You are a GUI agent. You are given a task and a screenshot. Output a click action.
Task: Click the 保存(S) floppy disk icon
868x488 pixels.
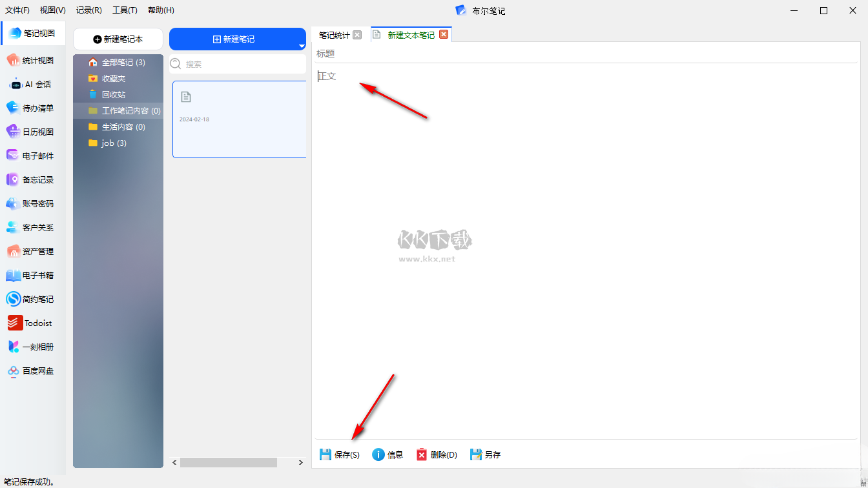tap(325, 454)
